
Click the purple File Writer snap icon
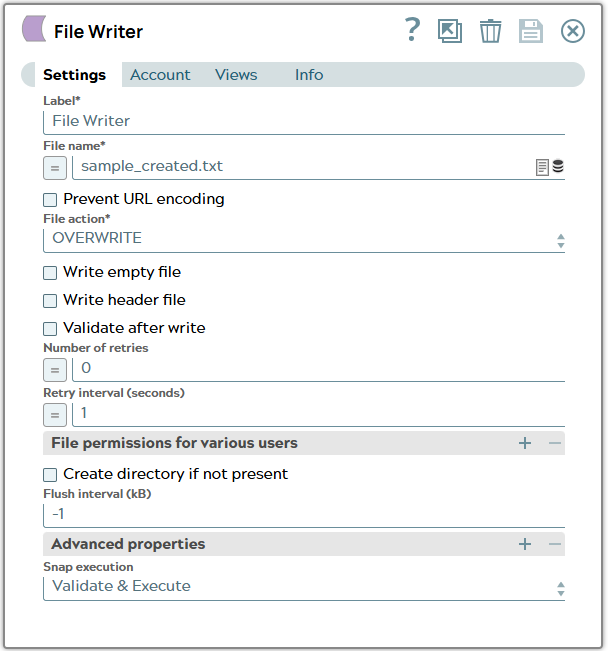pyautogui.click(x=34, y=29)
